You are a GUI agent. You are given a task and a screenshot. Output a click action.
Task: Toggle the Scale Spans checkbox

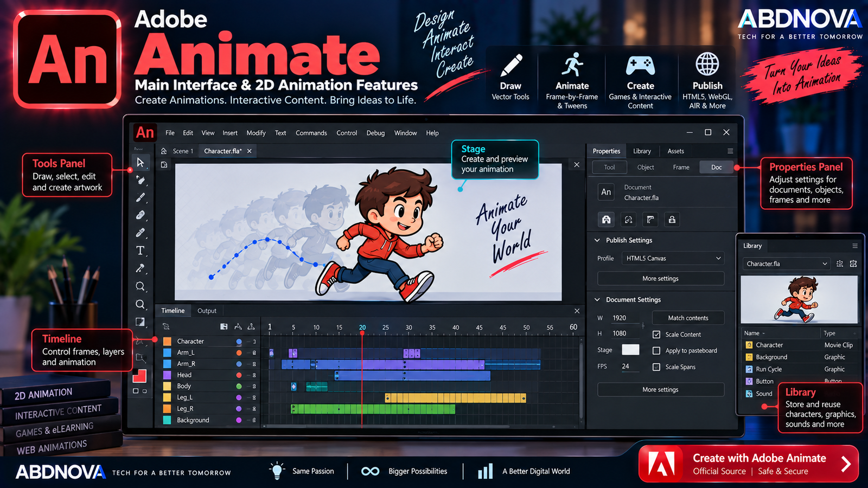click(656, 367)
